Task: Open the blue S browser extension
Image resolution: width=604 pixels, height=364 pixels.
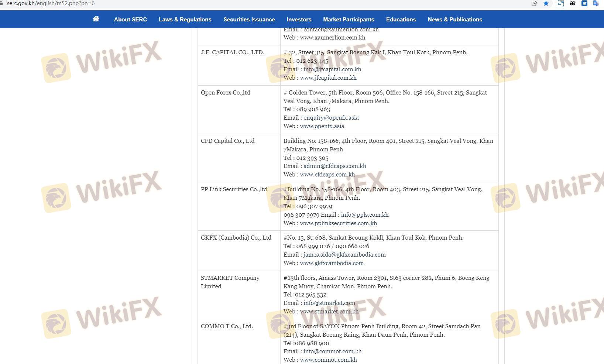Action: point(560,3)
